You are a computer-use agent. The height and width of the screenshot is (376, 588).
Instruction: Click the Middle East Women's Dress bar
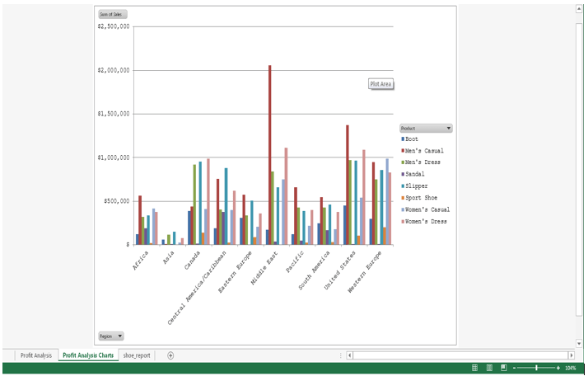coord(286,196)
